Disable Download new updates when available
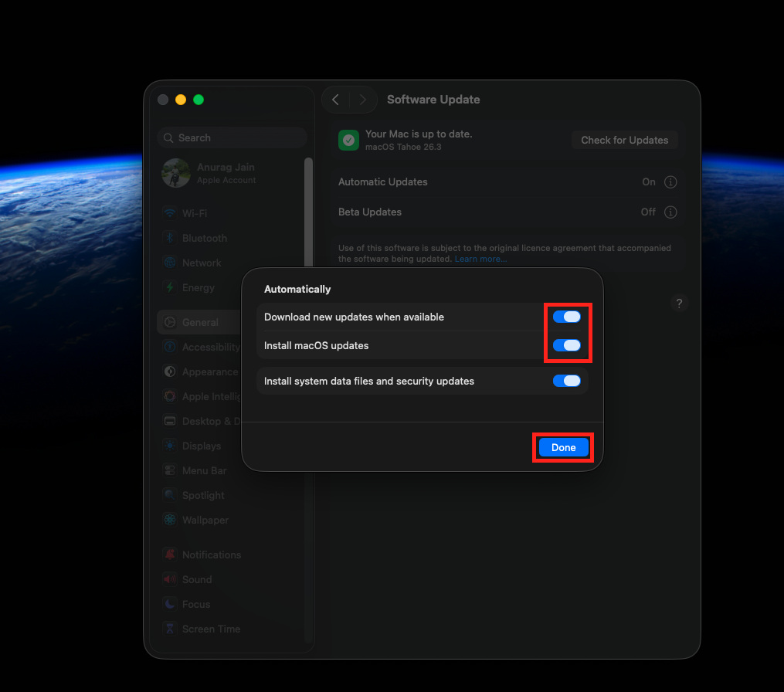Screen dimensions: 784x692 pyautogui.click(x=567, y=317)
